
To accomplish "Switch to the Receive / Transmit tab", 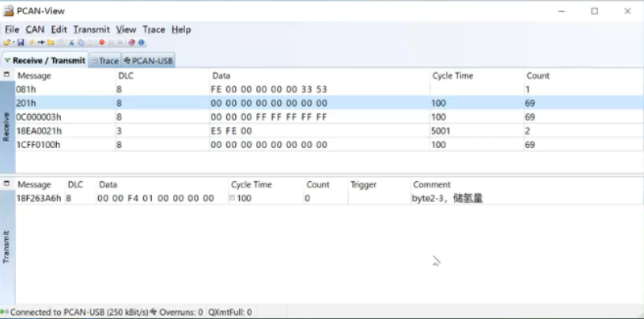I will [44, 61].
